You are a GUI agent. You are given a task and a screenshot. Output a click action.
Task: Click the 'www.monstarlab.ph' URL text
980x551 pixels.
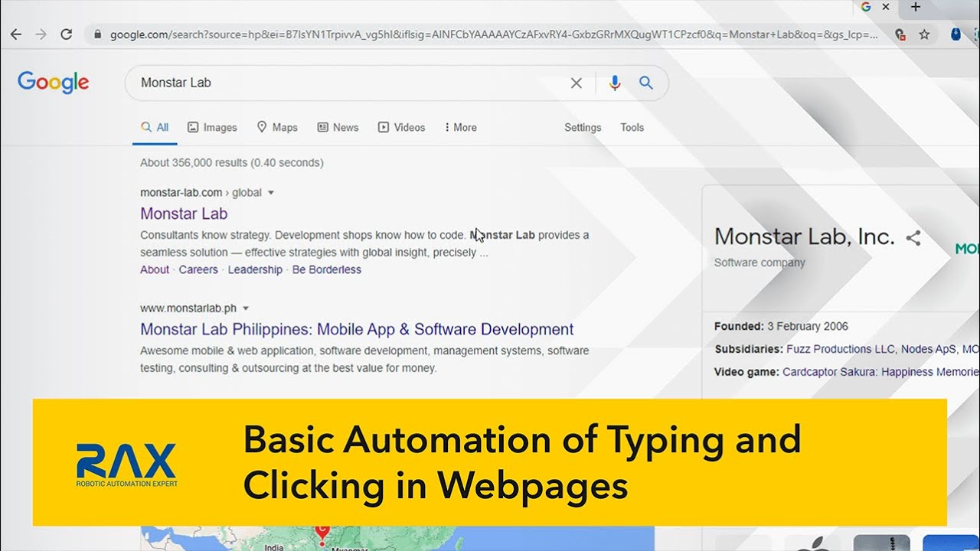coord(188,308)
